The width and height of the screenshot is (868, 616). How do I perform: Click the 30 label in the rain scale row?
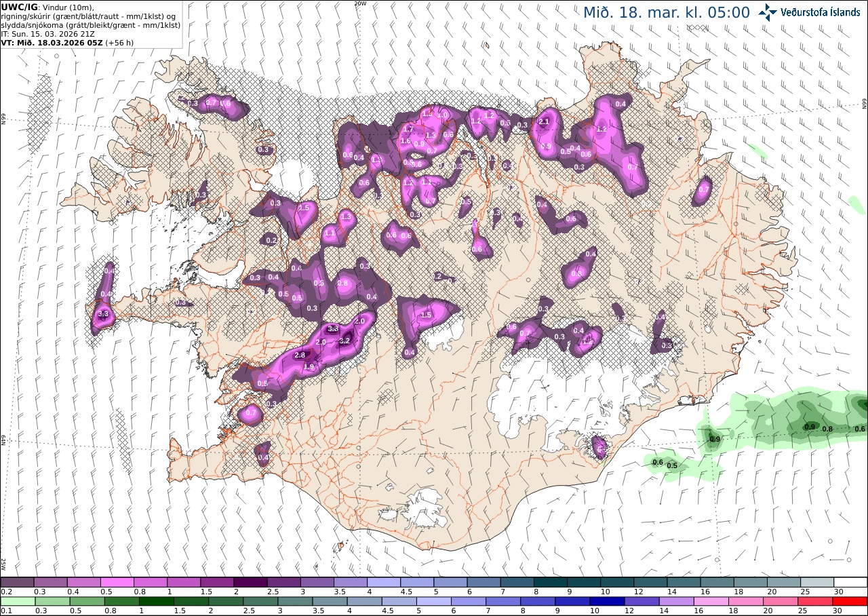tap(838, 611)
